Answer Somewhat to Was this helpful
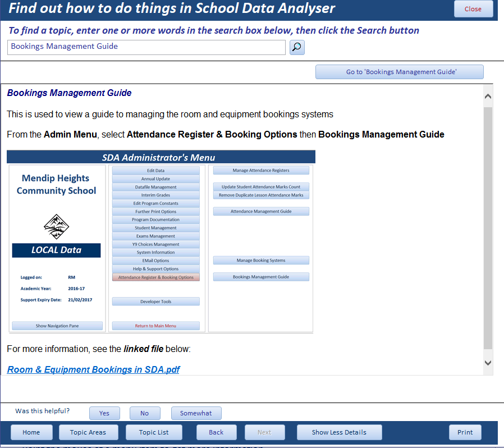The height and width of the screenshot is (448, 504). 196,413
